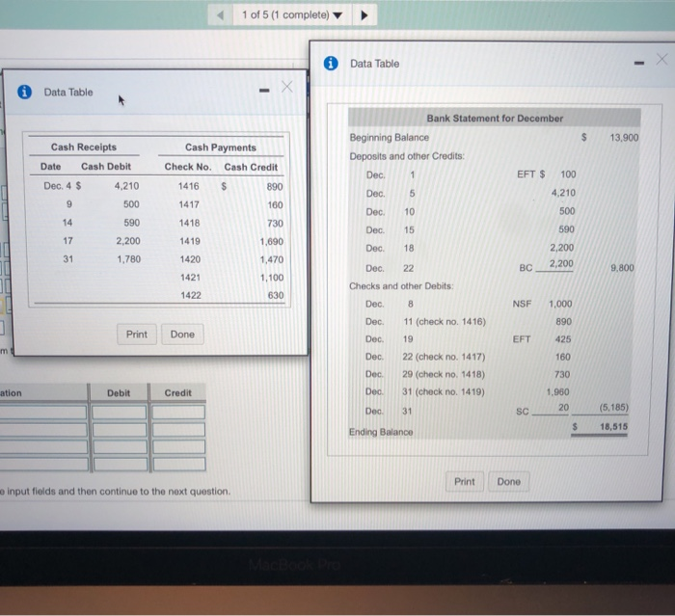Click 'Cash Payments' column header
Image resolution: width=675 pixels, height=616 pixels.
coord(221,147)
